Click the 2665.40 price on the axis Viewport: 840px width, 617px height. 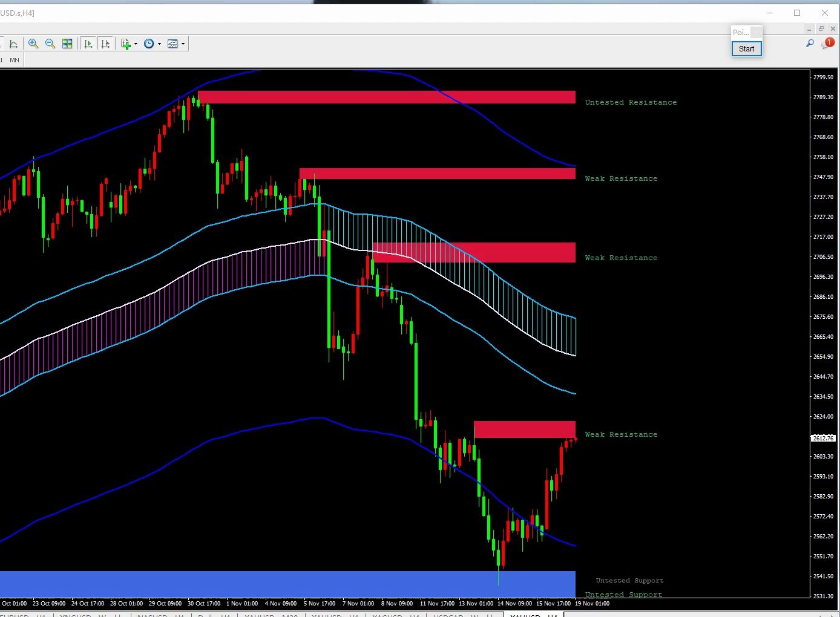[x=823, y=337]
